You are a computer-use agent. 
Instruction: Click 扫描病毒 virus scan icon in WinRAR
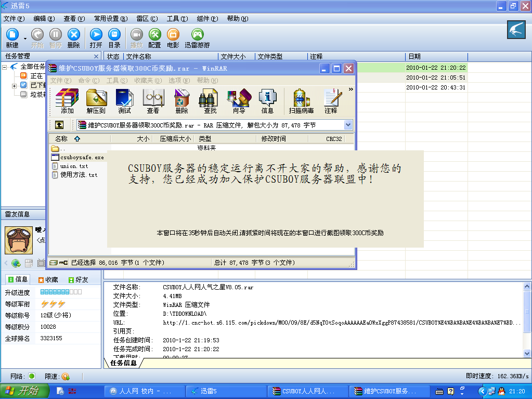pyautogui.click(x=301, y=101)
